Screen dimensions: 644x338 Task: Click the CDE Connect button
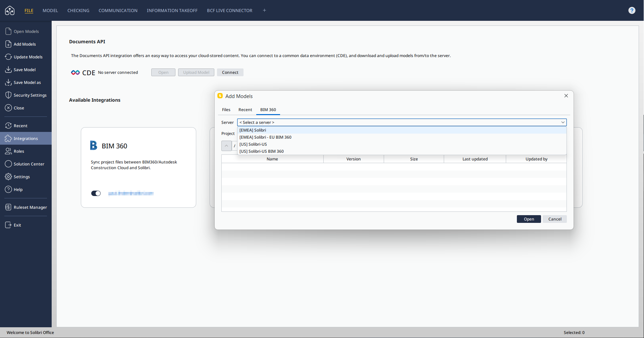point(230,73)
